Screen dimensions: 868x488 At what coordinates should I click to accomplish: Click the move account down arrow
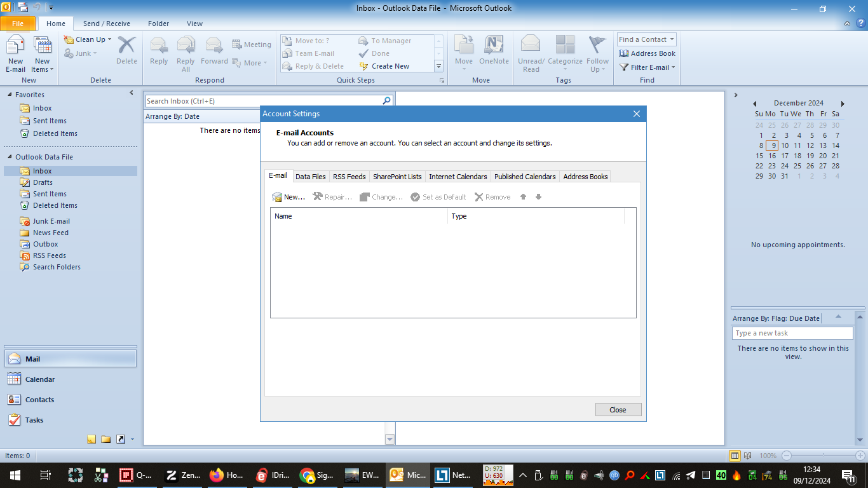538,197
